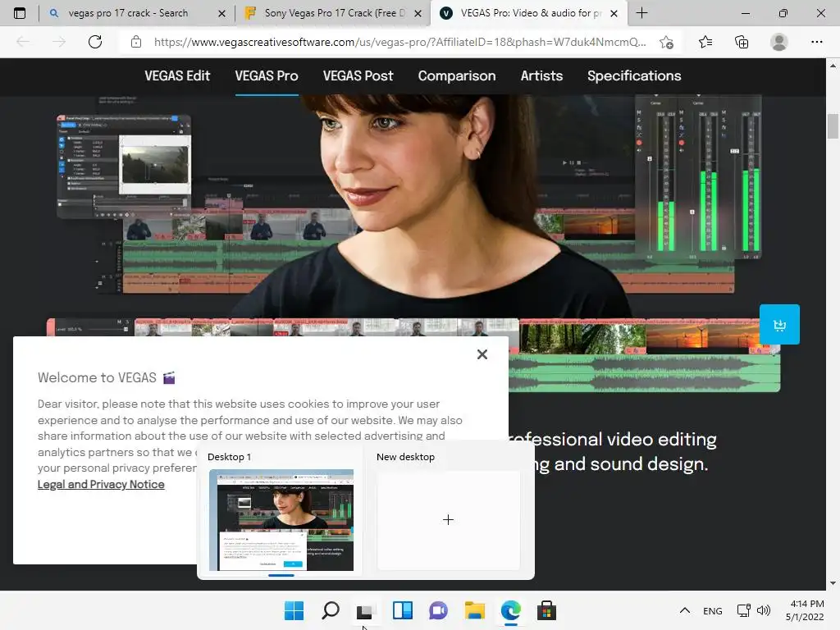Open a new browser tab
The width and height of the screenshot is (840, 630).
pyautogui.click(x=641, y=13)
